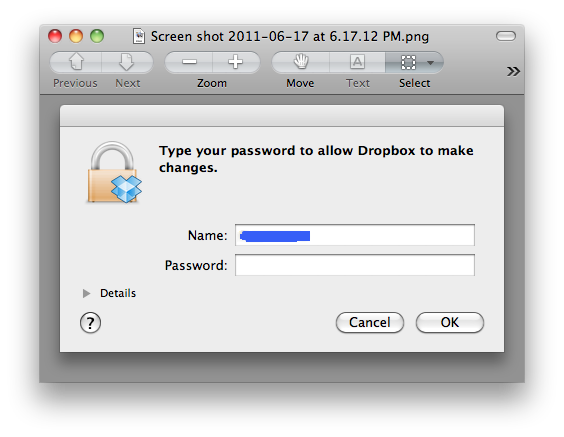Screen dimensions: 564x437
Task: Expand the Details disclosure triangle
Action: point(86,293)
